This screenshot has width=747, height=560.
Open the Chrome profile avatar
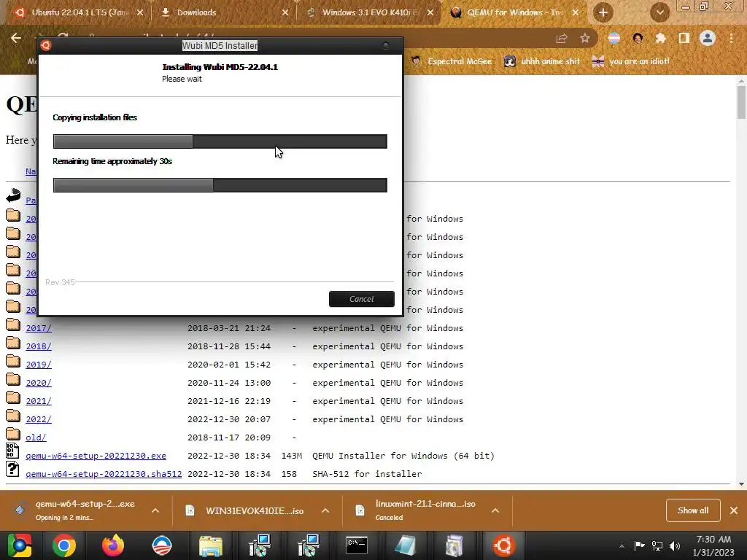coord(708,38)
